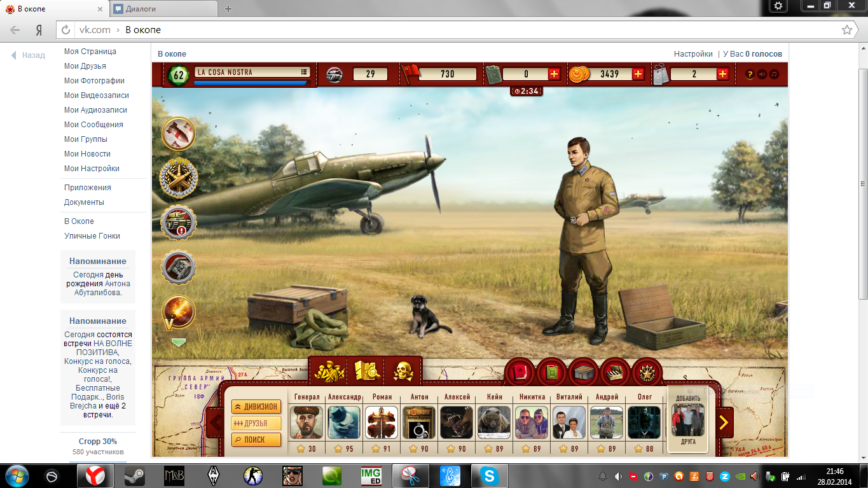868x488 pixels.
Task: Add fuel with the canister plus button
Action: [x=554, y=74]
